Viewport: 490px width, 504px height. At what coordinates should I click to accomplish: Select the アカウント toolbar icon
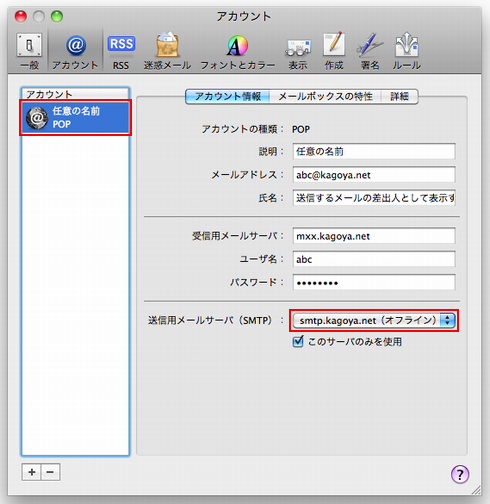coord(75,51)
